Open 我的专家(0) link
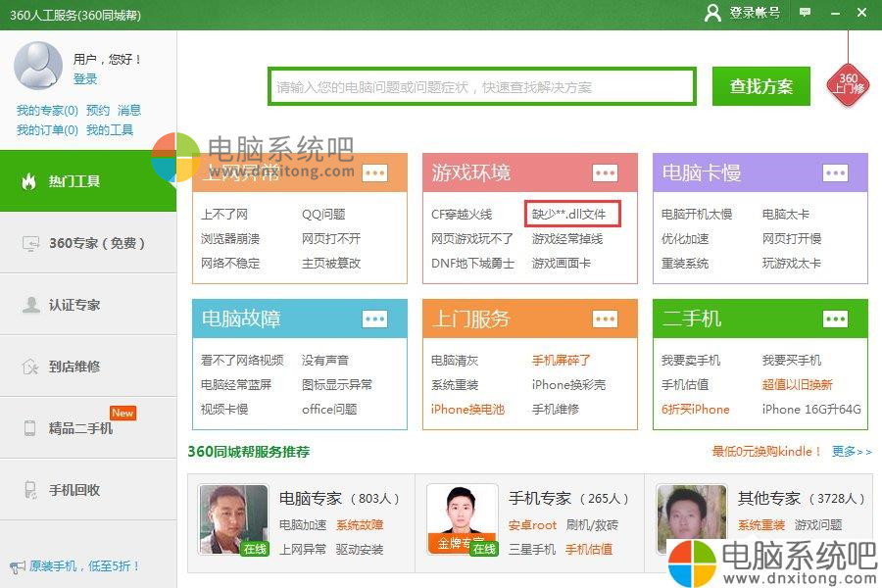 click(47, 111)
